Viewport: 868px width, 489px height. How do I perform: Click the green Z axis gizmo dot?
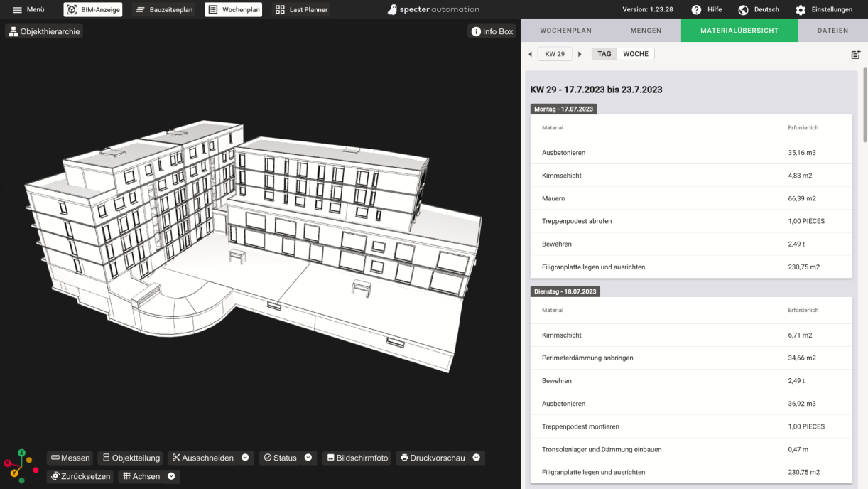pyautogui.click(x=21, y=452)
